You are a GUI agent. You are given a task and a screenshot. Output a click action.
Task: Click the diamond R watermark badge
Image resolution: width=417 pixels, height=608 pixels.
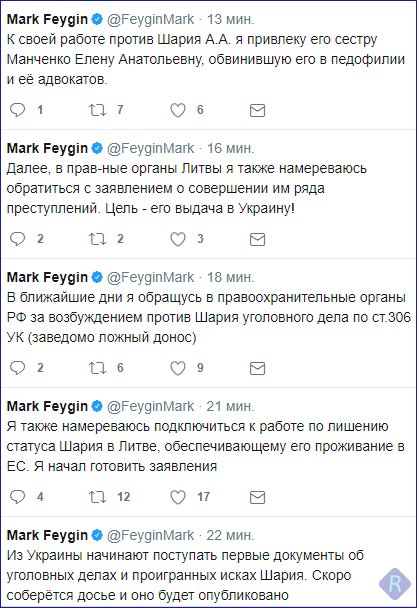[x=395, y=584]
